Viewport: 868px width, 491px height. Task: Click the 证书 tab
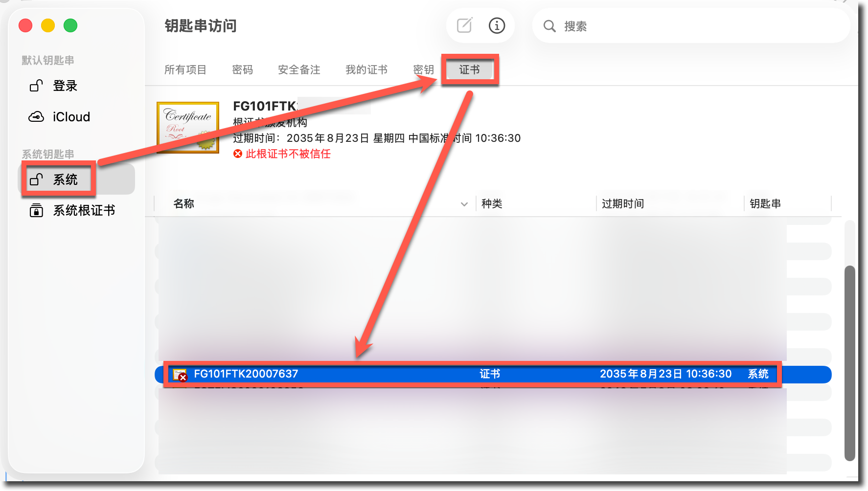(x=469, y=70)
